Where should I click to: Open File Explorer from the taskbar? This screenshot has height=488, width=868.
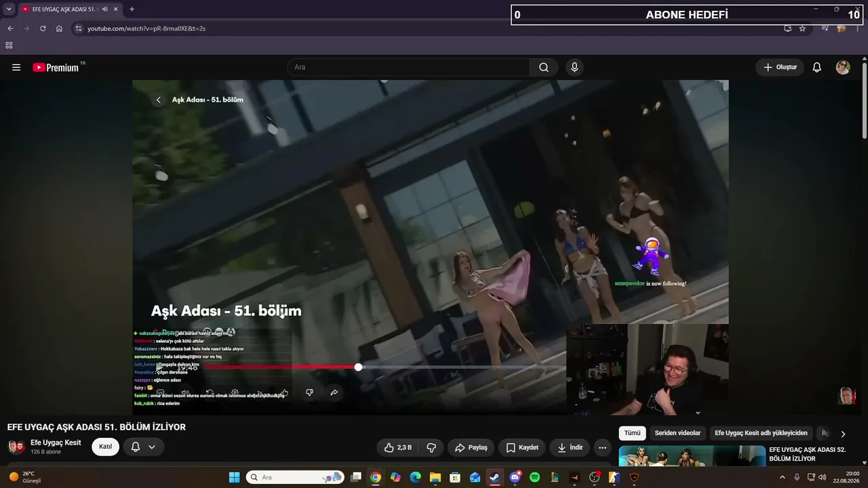(x=435, y=477)
